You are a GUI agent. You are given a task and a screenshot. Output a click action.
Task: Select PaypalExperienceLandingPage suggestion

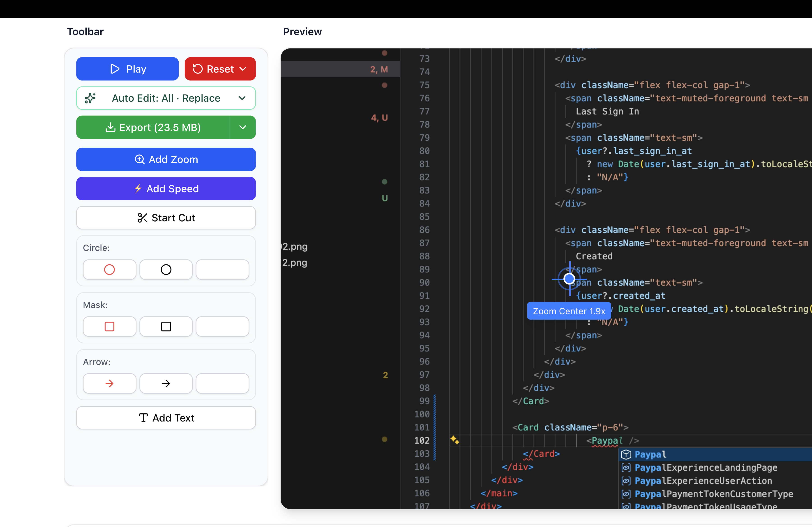(706, 468)
